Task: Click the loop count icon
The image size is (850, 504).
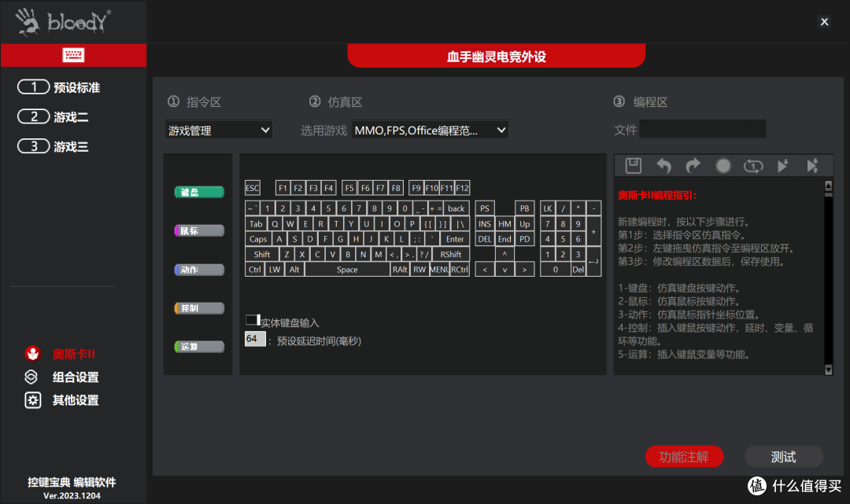Action: click(x=753, y=166)
